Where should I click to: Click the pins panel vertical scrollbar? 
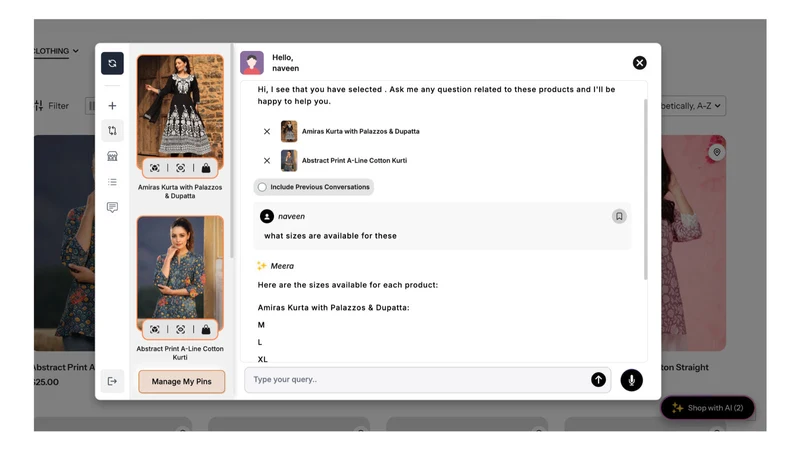click(x=232, y=153)
